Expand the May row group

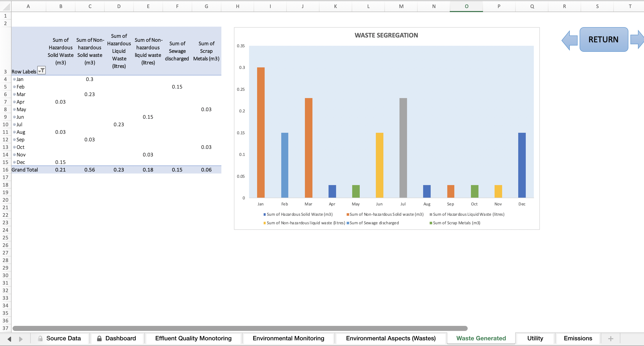14,109
